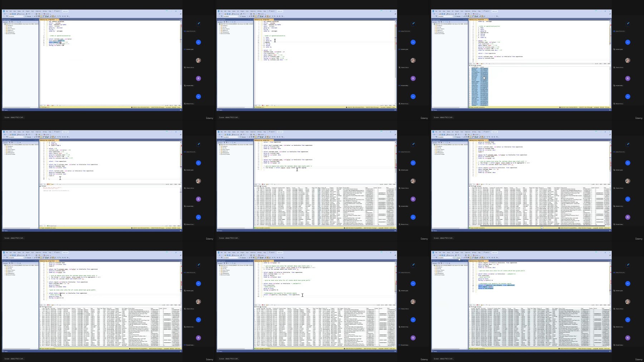
Task: Open the Tools menu in the top-middle frame
Action: [247, 11]
